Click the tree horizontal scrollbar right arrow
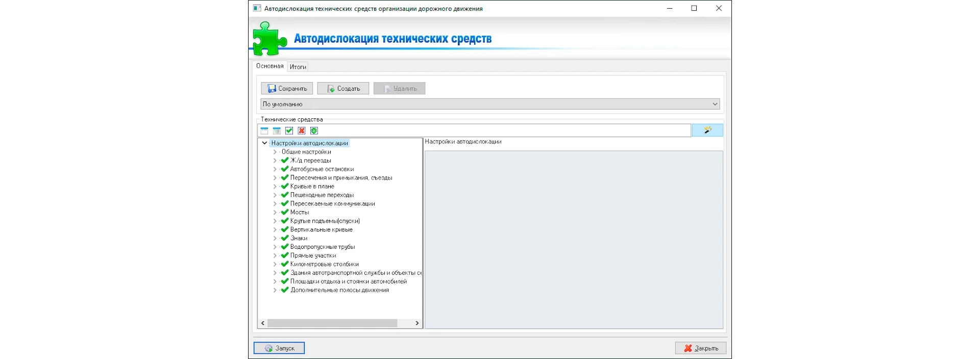This screenshot has height=359, width=980. point(417,323)
